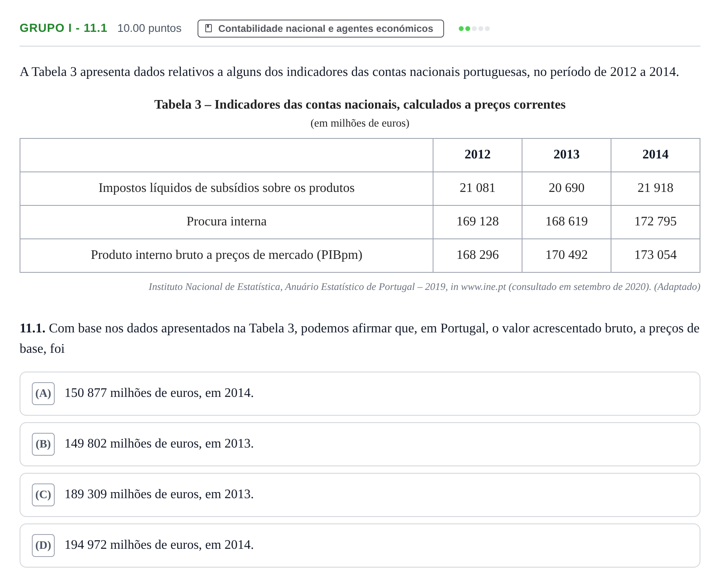Image resolution: width=720 pixels, height=588 pixels.
Task: Click the cell value 168 619
Action: point(567,221)
